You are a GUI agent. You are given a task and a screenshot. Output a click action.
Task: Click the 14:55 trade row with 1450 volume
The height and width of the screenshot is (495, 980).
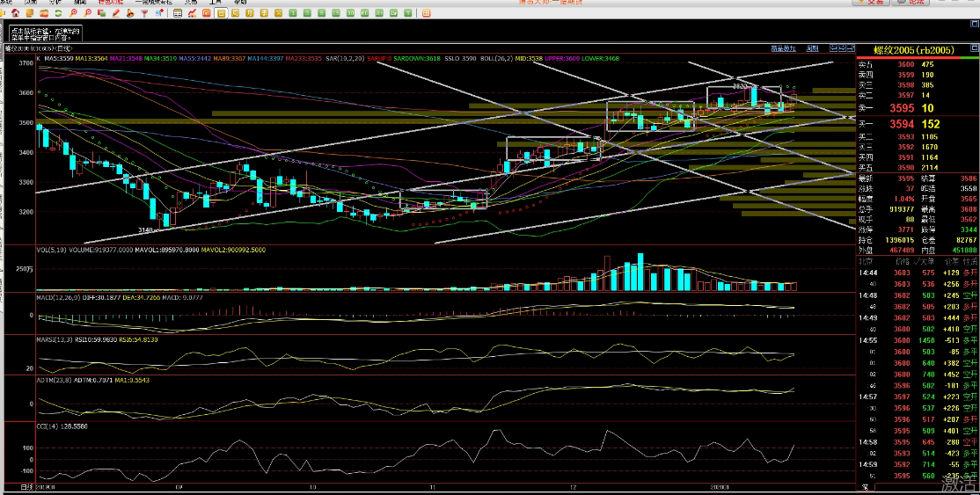(x=918, y=340)
